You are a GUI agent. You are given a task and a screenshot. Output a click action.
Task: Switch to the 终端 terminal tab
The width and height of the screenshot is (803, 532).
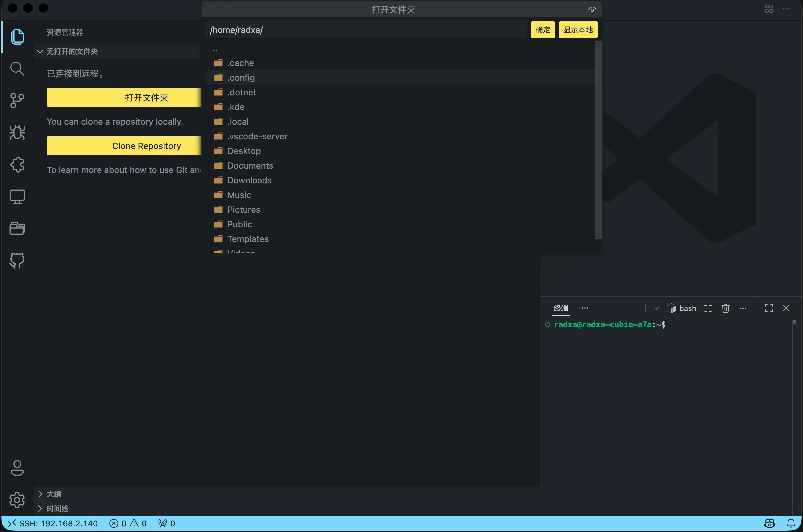click(560, 308)
